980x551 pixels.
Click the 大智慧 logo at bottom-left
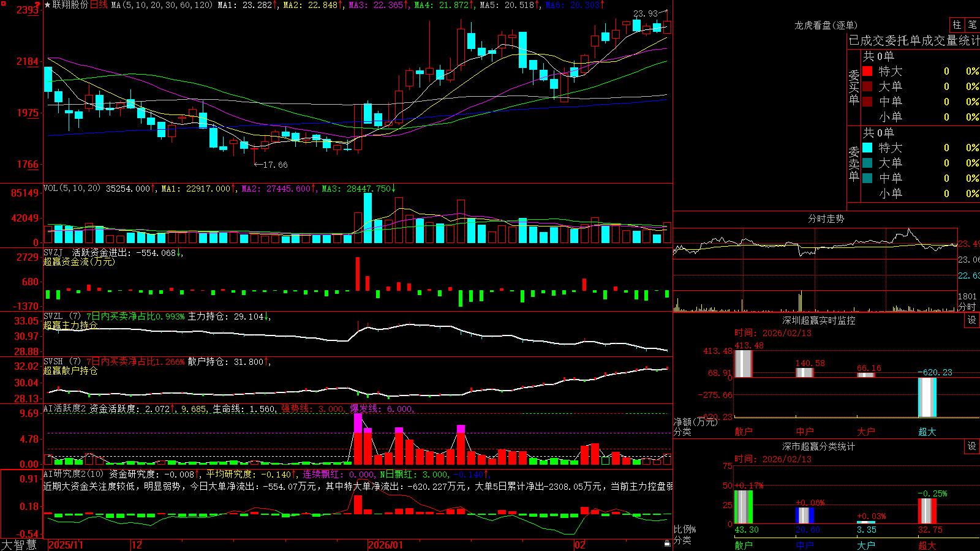pyautogui.click(x=19, y=544)
